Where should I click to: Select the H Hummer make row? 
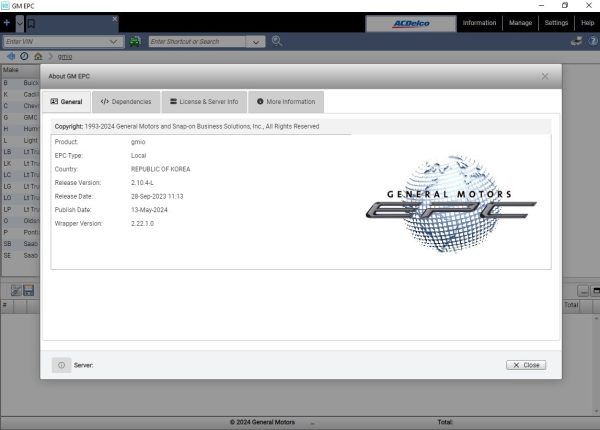click(21, 129)
